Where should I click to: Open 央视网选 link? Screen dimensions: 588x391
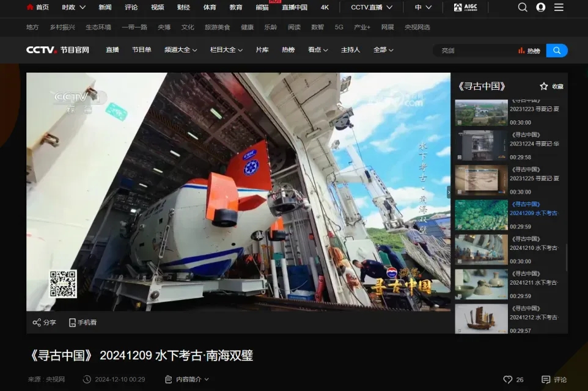click(417, 27)
